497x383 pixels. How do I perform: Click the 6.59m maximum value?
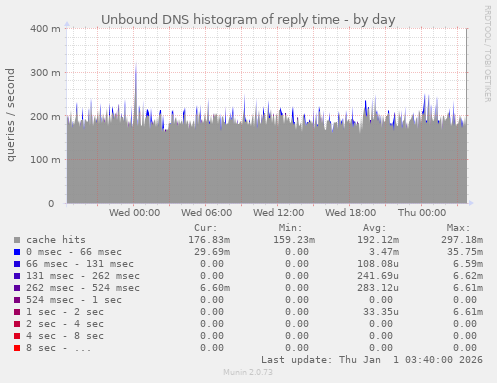pyautogui.click(x=468, y=264)
